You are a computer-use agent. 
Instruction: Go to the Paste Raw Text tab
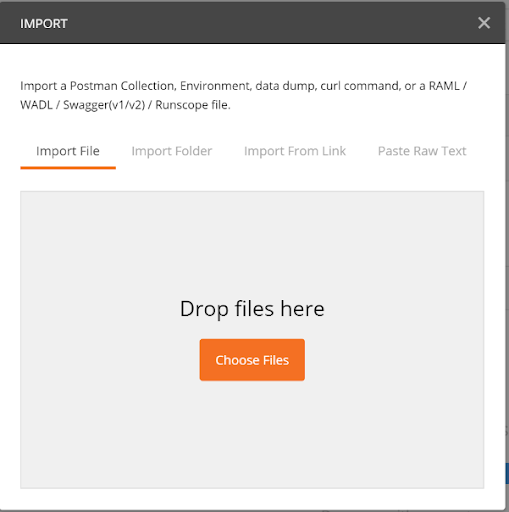(x=422, y=151)
